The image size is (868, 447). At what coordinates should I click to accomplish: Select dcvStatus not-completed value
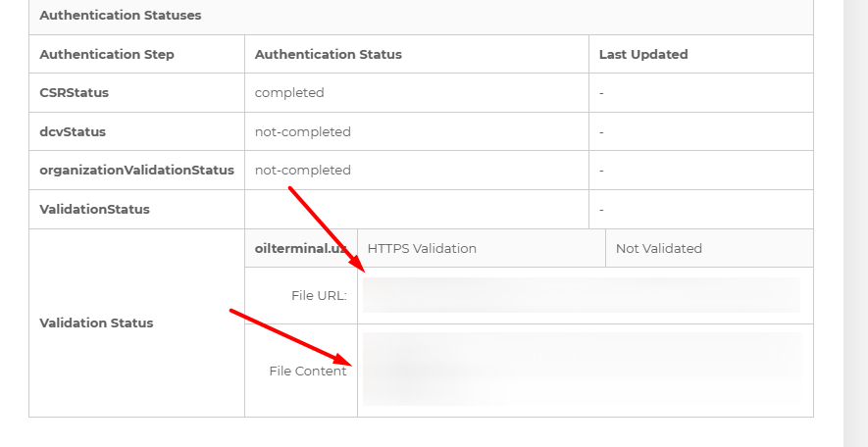coord(303,131)
